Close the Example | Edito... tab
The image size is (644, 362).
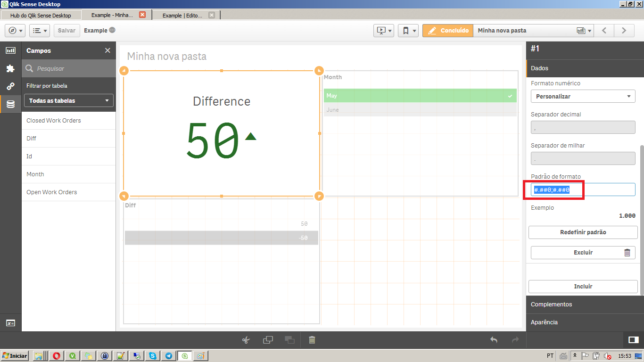coord(212,15)
